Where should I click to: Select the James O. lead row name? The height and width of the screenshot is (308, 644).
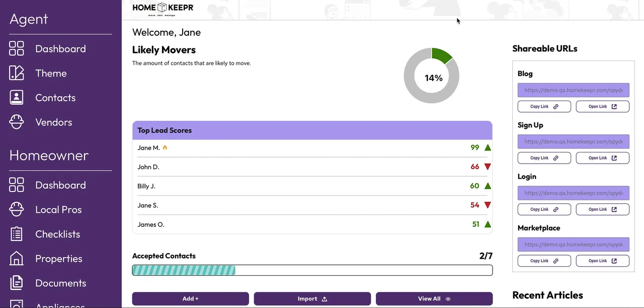[151, 224]
